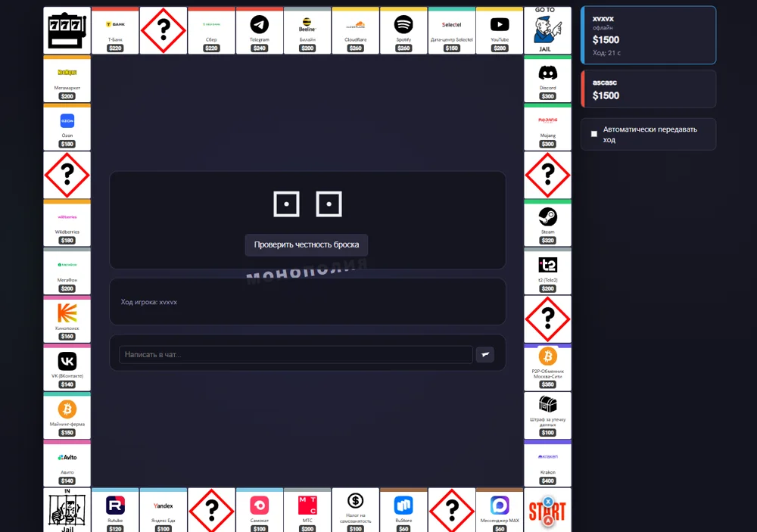Click the chance tile below t2 tile
This screenshot has width=757, height=532.
pyautogui.click(x=547, y=319)
